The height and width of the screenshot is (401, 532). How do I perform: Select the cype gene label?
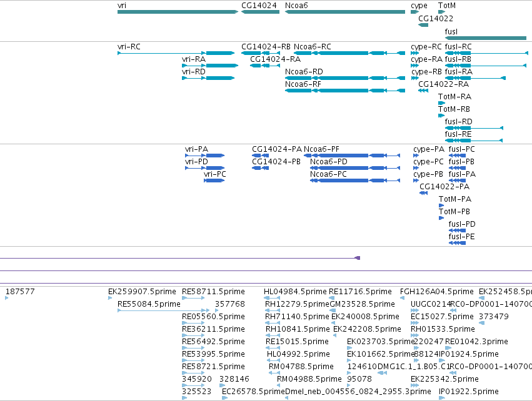point(419,6)
